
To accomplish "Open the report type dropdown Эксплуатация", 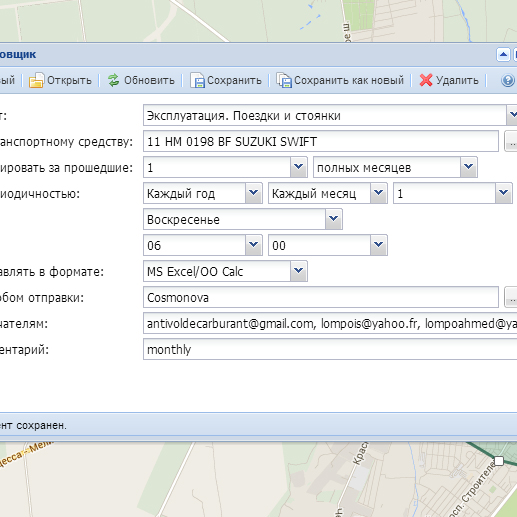I will [512, 115].
